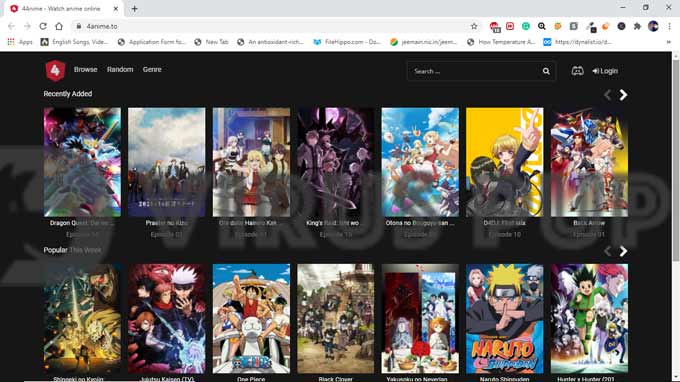Click the red extension with badge

click(494, 27)
